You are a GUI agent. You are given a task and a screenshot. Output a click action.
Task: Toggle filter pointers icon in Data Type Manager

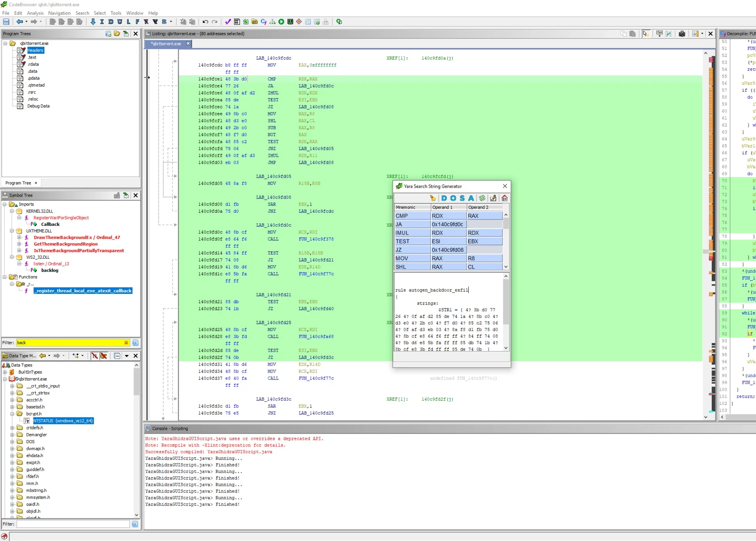click(104, 356)
